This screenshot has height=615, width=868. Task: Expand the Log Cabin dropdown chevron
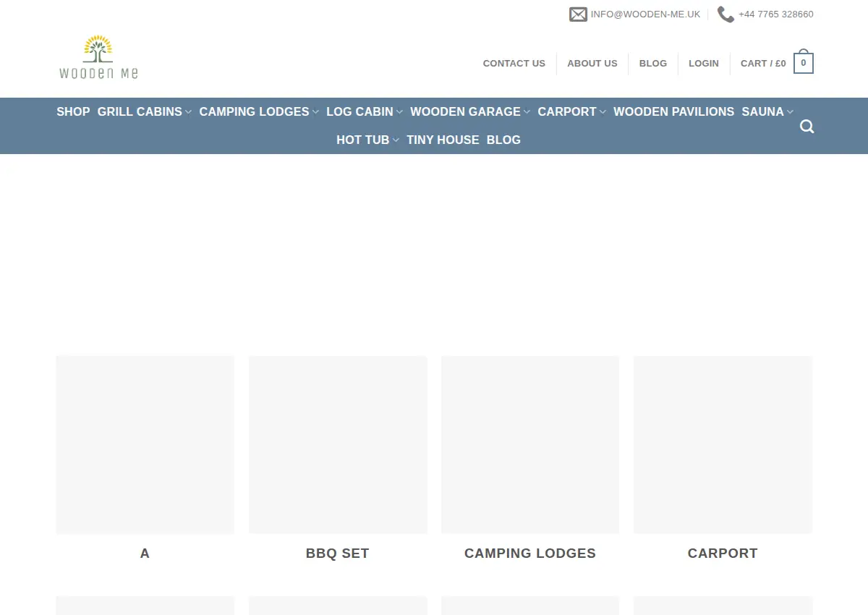click(399, 112)
